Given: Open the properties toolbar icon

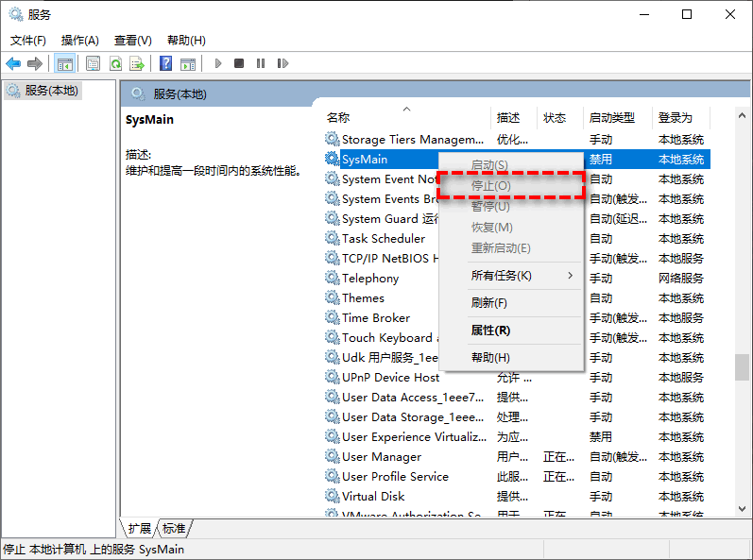Looking at the screenshot, I should 93,63.
